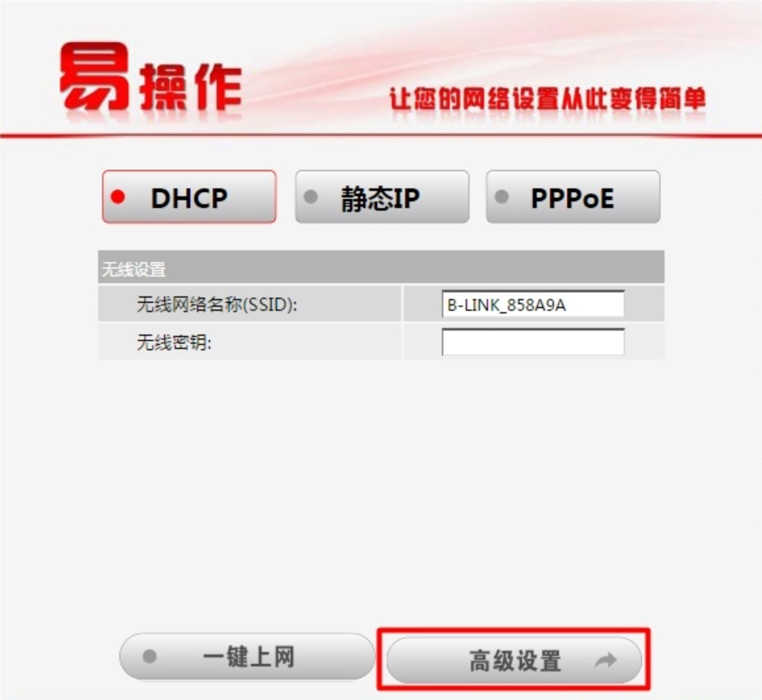Select the grey dot beside 静态IP
Image resolution: width=762 pixels, height=700 pixels.
pyautogui.click(x=311, y=197)
